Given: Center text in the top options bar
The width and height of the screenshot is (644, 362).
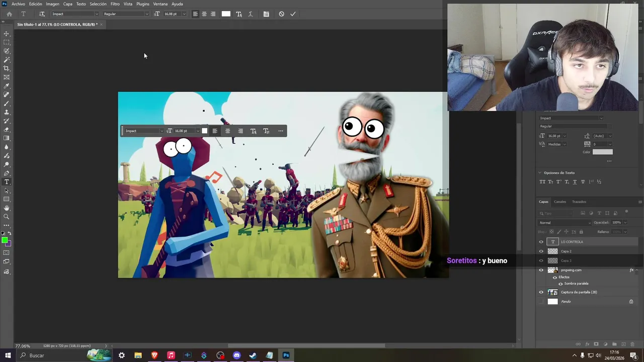Looking at the screenshot, I should [204, 14].
